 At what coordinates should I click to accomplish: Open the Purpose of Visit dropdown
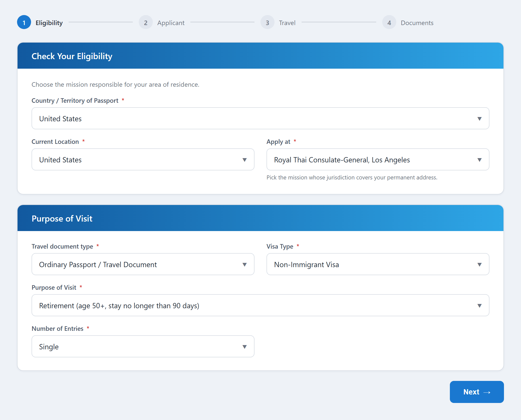click(260, 305)
